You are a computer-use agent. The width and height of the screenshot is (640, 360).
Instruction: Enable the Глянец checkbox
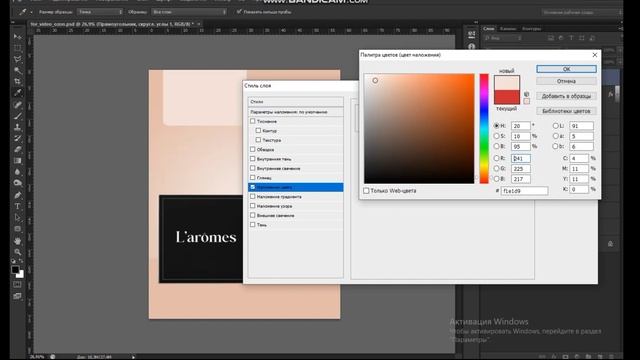click(x=253, y=178)
